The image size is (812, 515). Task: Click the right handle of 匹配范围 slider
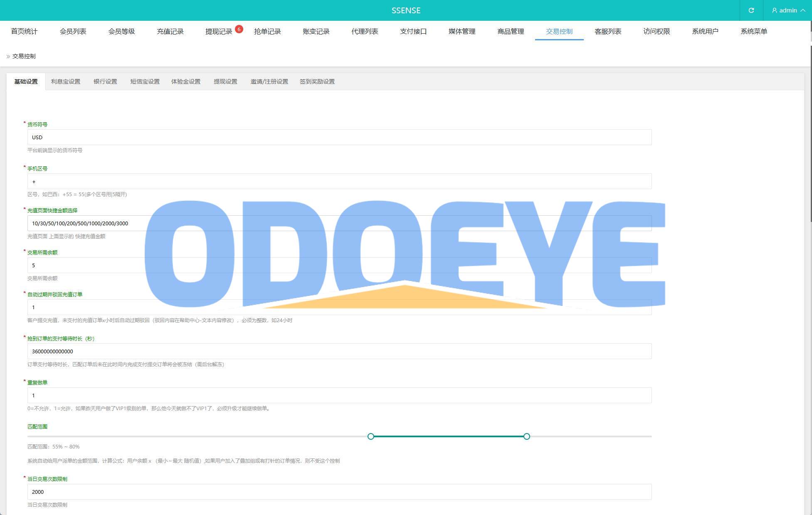[x=527, y=436]
